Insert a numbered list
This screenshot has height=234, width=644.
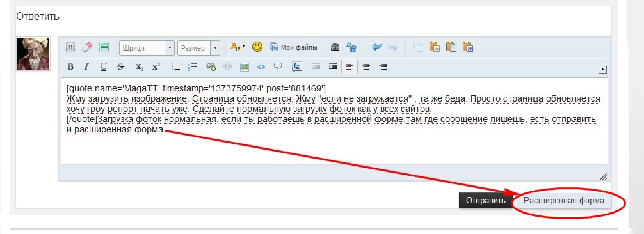(x=192, y=66)
